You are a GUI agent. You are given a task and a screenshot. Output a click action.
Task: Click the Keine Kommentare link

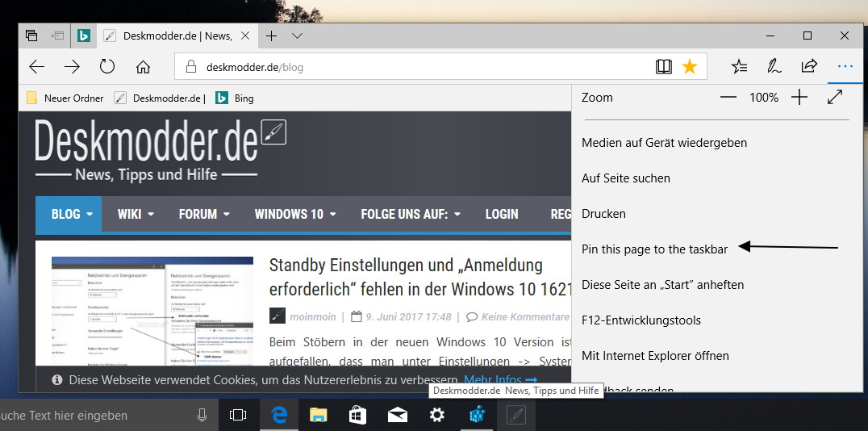click(524, 317)
